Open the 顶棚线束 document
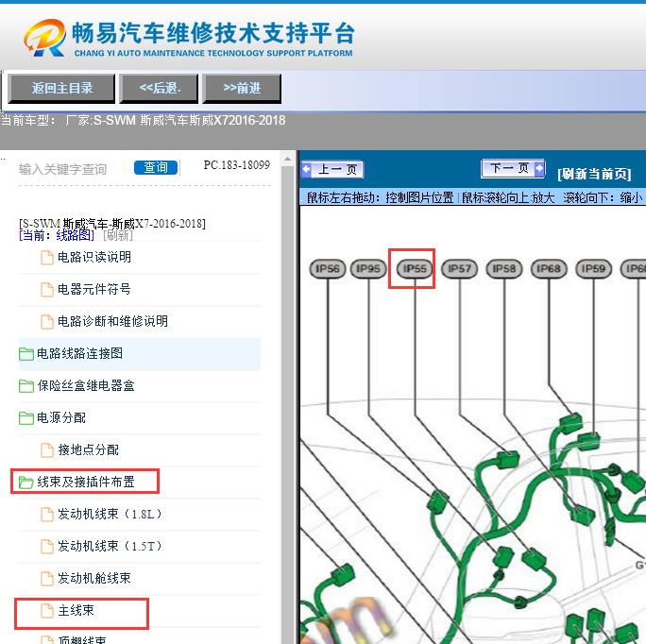Screen dimensions: 646x644 (82, 640)
